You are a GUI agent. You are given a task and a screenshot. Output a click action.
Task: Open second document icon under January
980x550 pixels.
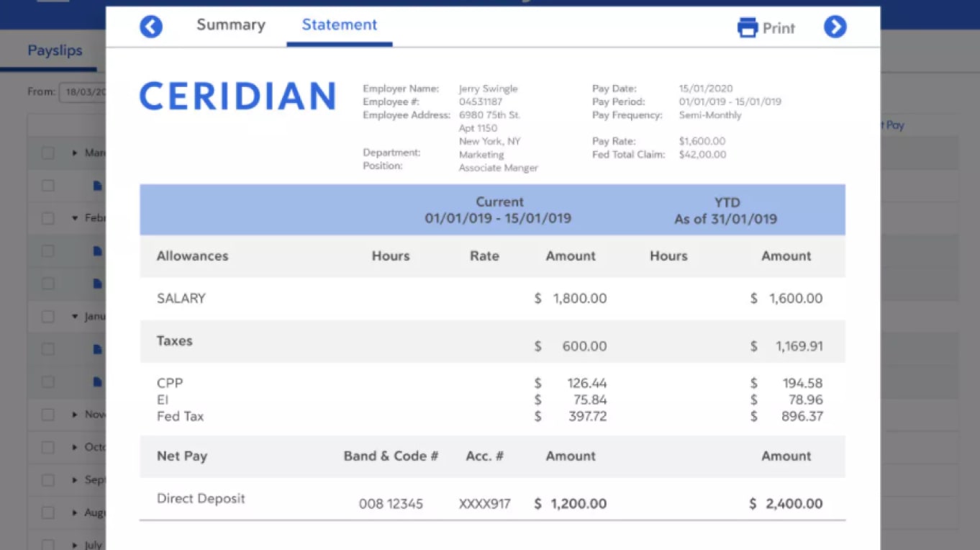[x=97, y=382]
